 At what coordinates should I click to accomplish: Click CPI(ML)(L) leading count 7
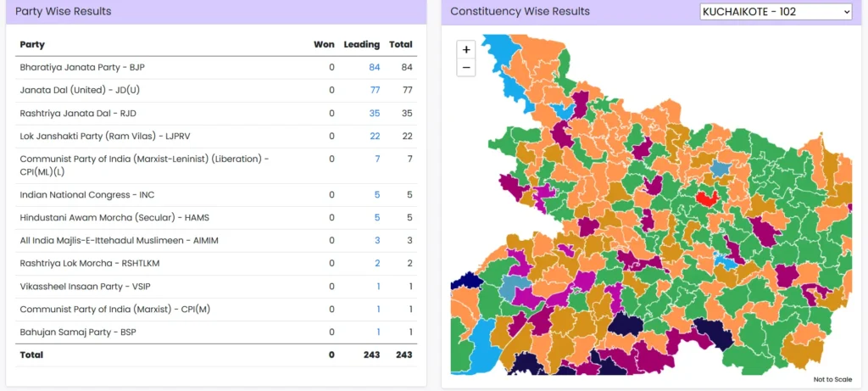376,159
